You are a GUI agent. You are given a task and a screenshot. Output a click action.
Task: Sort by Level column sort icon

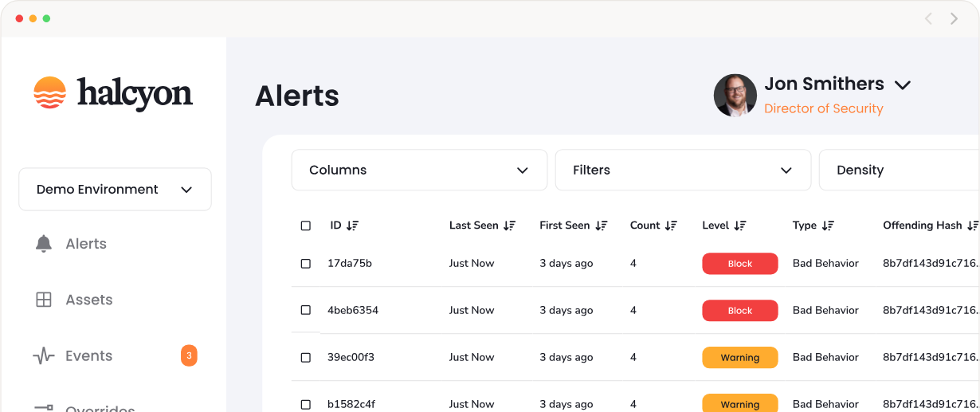click(740, 226)
